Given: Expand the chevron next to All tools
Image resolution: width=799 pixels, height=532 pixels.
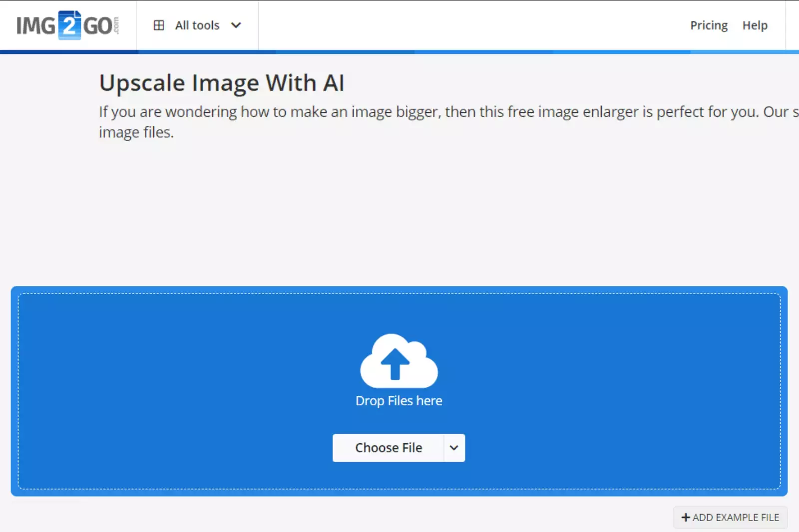Looking at the screenshot, I should (236, 25).
